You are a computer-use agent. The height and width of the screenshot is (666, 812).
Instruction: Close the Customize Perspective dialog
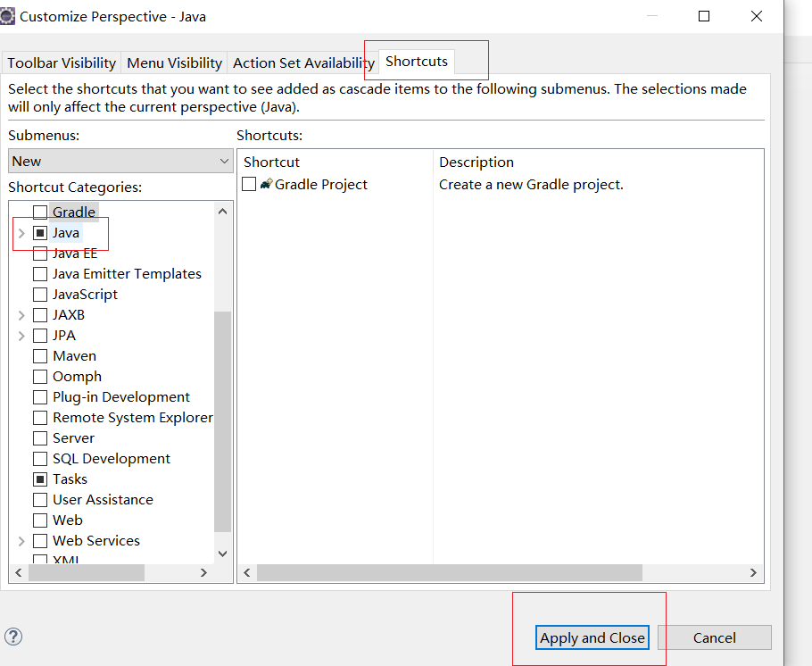coord(756,16)
